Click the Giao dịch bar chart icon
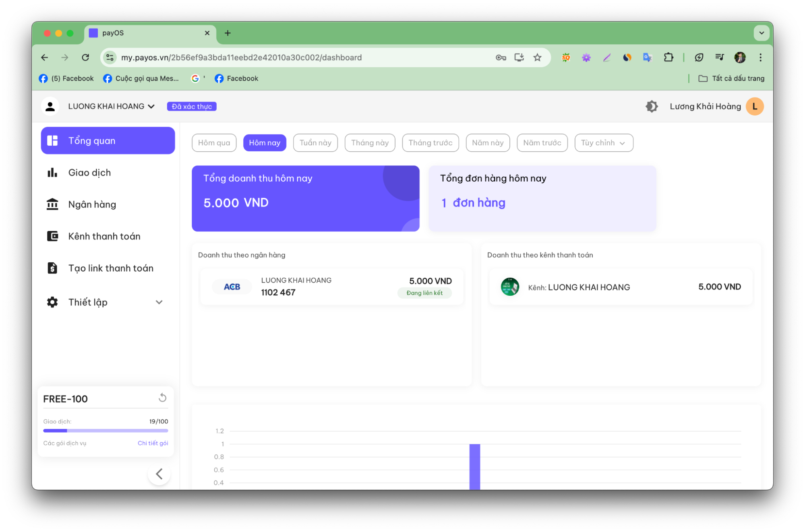The width and height of the screenshot is (805, 532). 52,173
